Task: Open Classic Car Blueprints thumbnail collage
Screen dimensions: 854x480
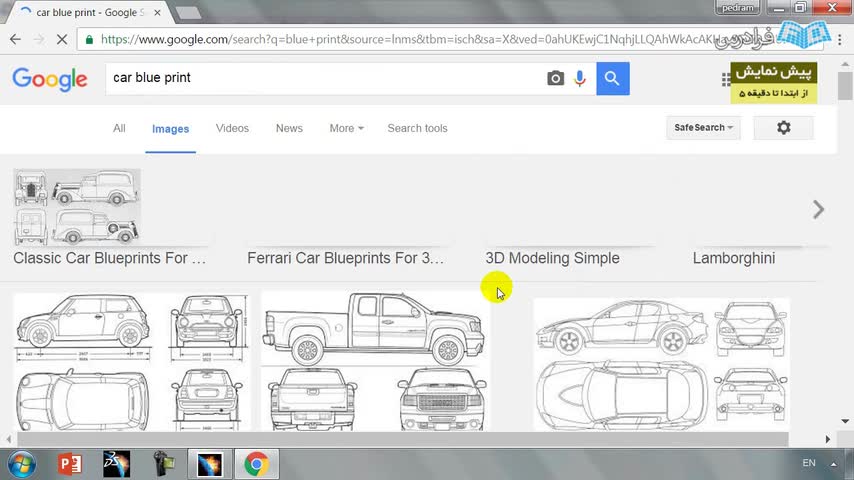Action: pos(77,206)
